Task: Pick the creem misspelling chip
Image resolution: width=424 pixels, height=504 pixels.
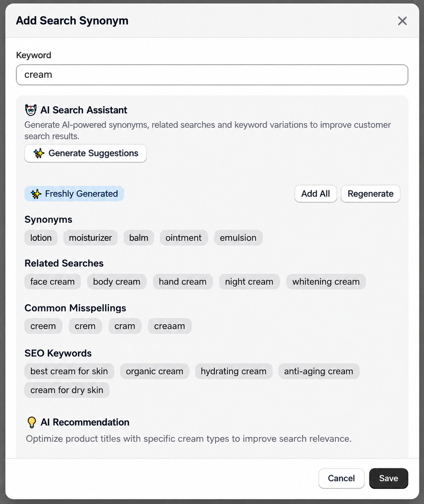Action: pos(43,326)
